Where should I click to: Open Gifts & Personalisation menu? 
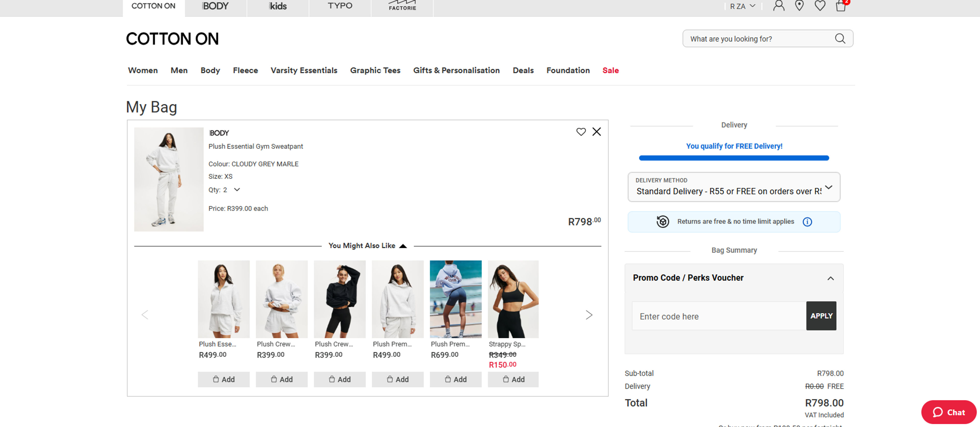[457, 70]
